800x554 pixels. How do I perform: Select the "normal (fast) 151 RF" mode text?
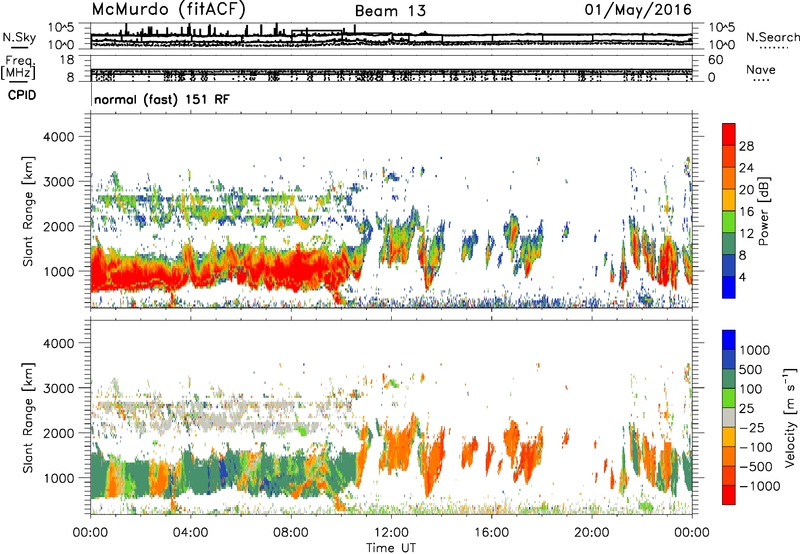point(162,99)
